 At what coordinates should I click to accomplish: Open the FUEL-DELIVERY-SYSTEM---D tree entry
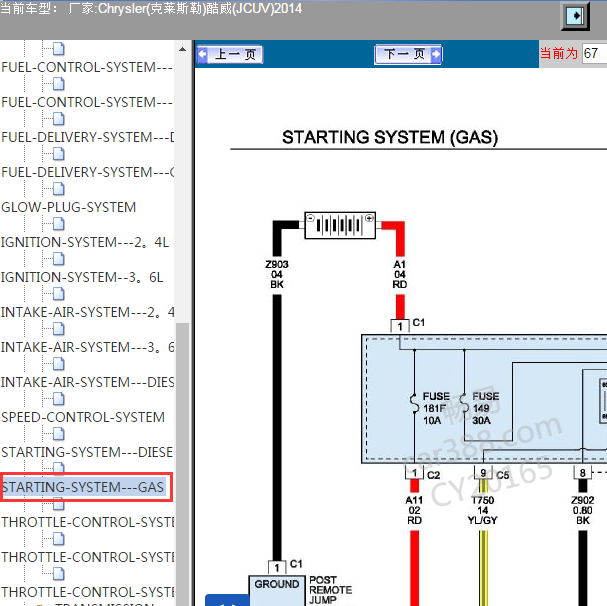point(87,137)
